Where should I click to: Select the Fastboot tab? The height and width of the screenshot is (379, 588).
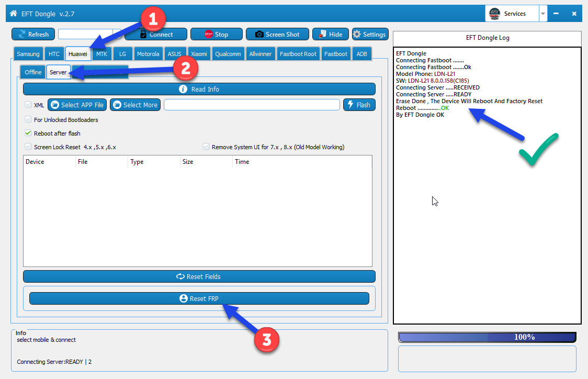point(336,54)
